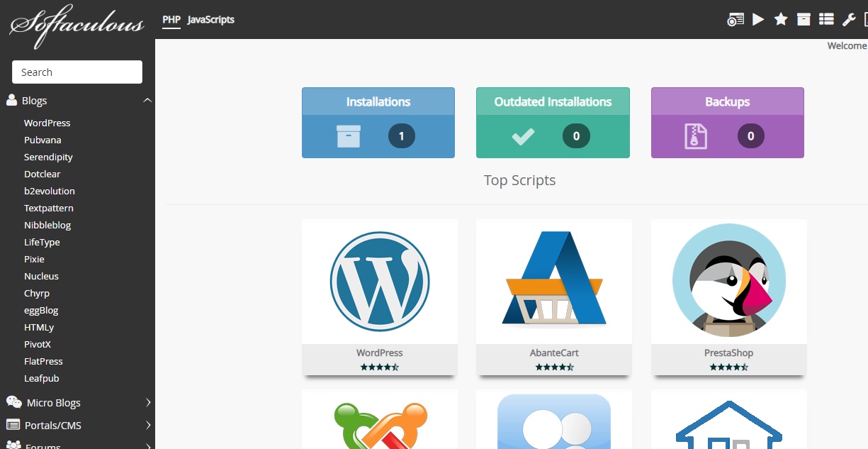Image resolution: width=868 pixels, height=449 pixels.
Task: Click the person icon beside Blogs
Action: [11, 100]
